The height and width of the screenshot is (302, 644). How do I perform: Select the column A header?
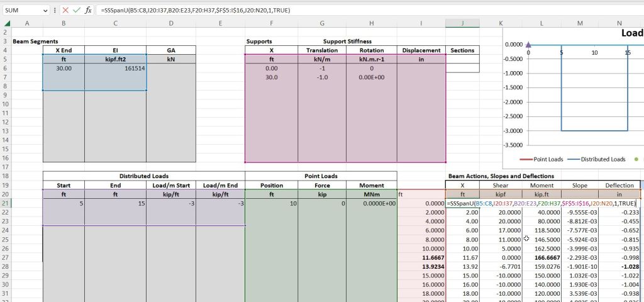coord(27,23)
